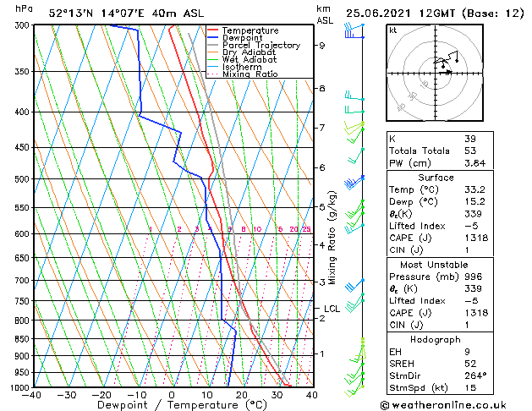Click the Isotherm legend label
Image resolution: width=532 pixels, height=411 pixels.
242,67
